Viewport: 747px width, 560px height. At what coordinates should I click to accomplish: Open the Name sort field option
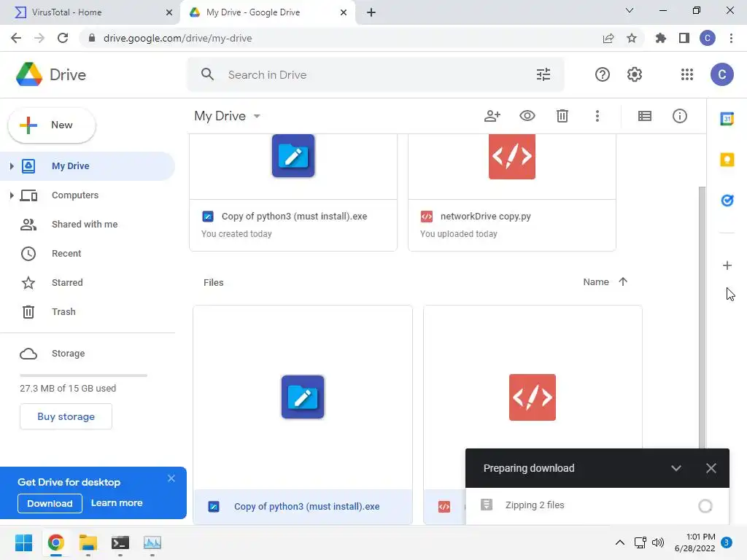pyautogui.click(x=595, y=282)
